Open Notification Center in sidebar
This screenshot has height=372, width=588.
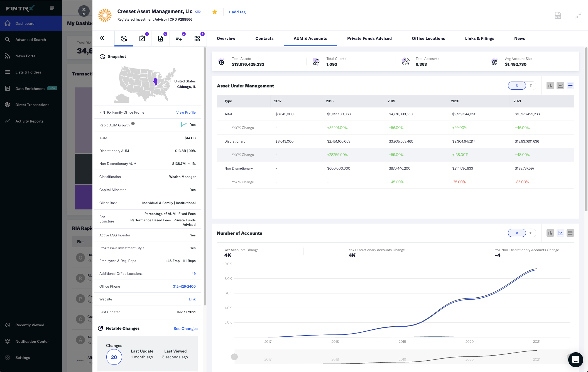[31, 341]
